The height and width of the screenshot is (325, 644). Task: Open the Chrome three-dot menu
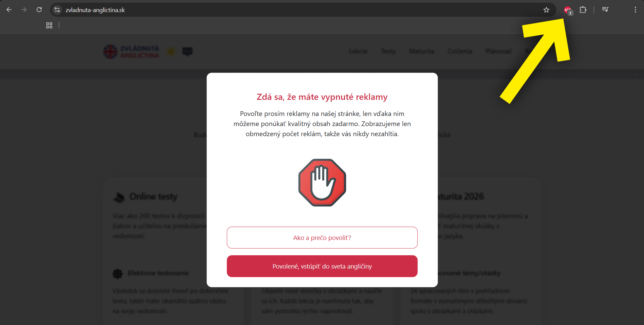point(635,10)
